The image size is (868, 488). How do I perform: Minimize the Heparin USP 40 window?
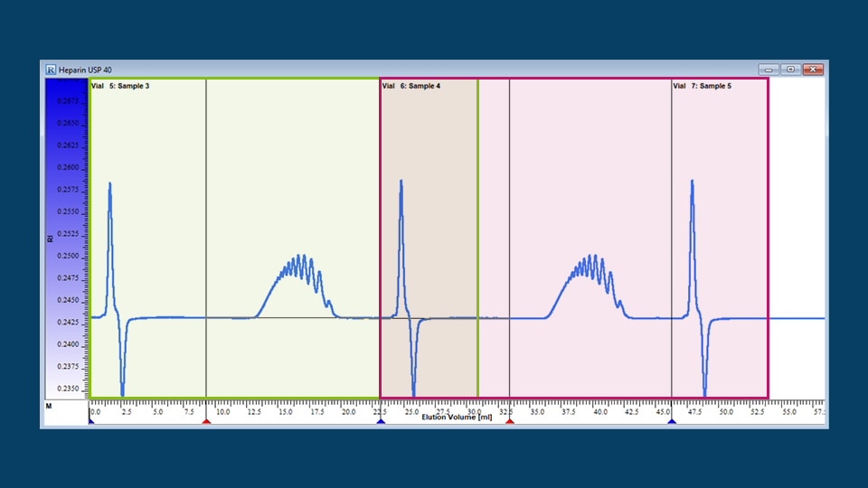[769, 70]
